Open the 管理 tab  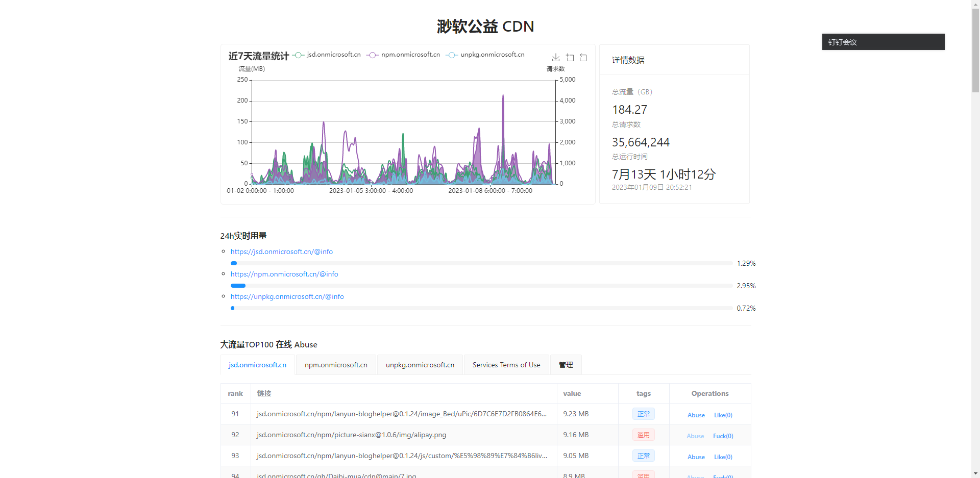[566, 365]
